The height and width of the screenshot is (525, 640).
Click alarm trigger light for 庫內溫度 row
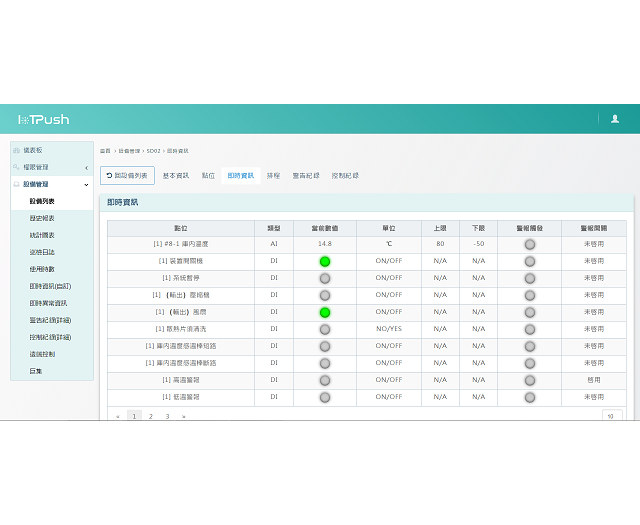pyautogui.click(x=529, y=244)
